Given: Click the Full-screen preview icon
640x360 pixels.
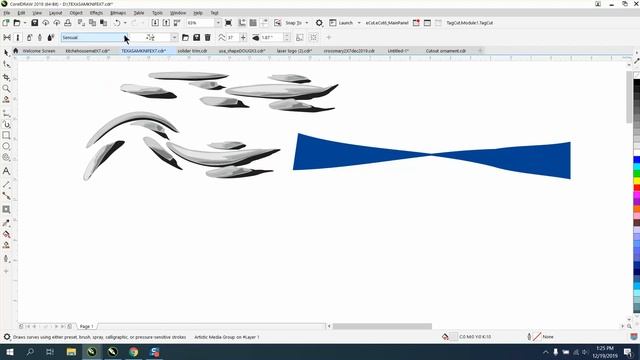Looking at the screenshot, I should tap(229, 23).
